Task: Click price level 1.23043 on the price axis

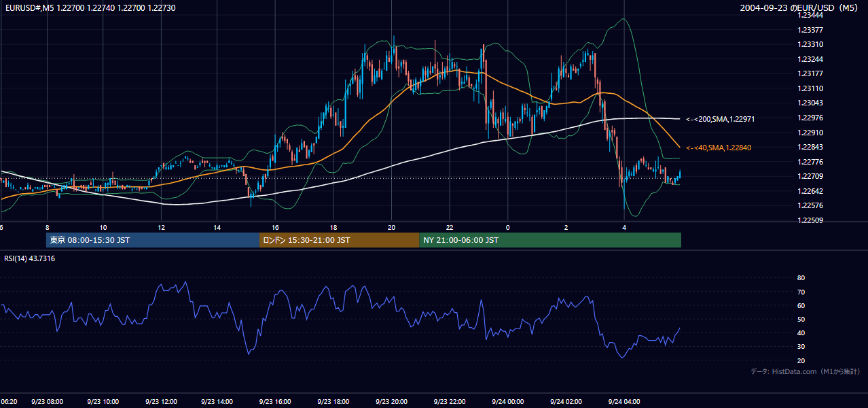Action: 810,103
